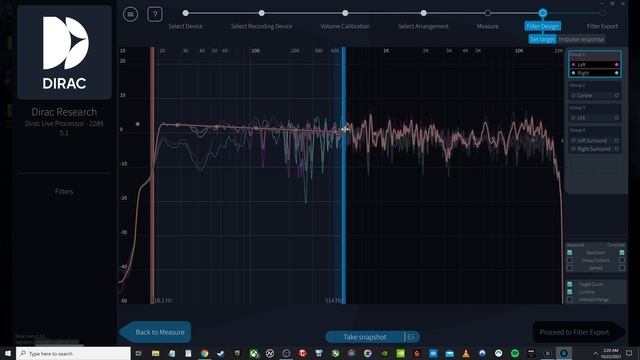Switch to the Set target tab
Screen dimensions: 640x360
[542, 39]
